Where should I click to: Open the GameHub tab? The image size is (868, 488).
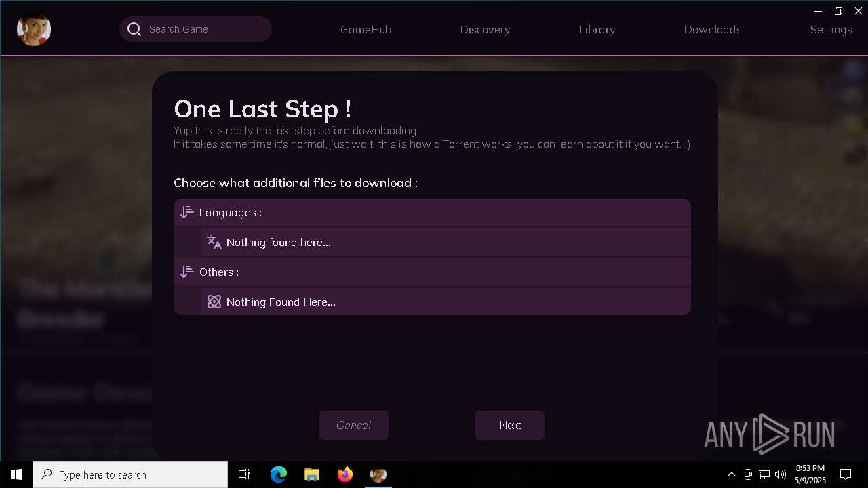pyautogui.click(x=366, y=29)
